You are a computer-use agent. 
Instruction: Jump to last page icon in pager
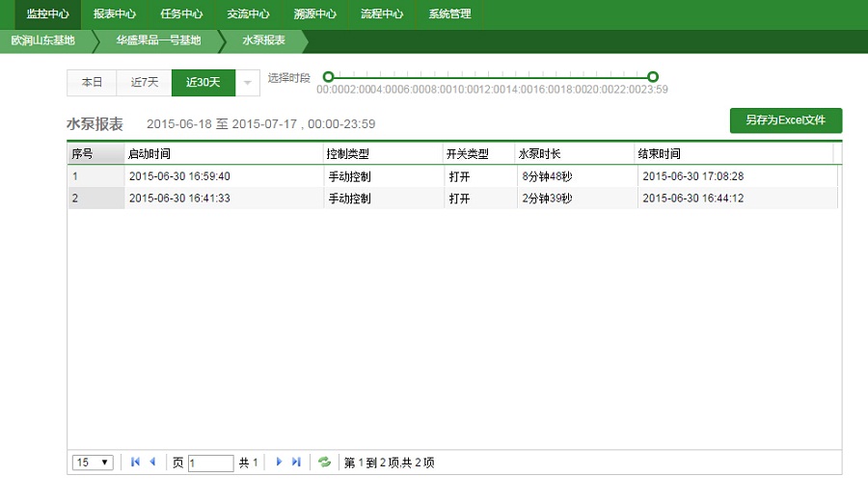[x=296, y=463]
